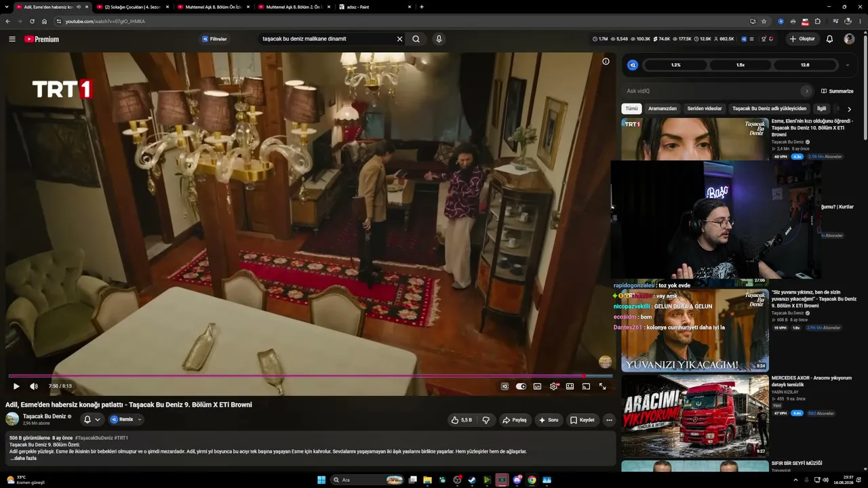The width and height of the screenshot is (868, 488).
Task: Expand description with ...daha fazla
Action: click(x=23, y=458)
